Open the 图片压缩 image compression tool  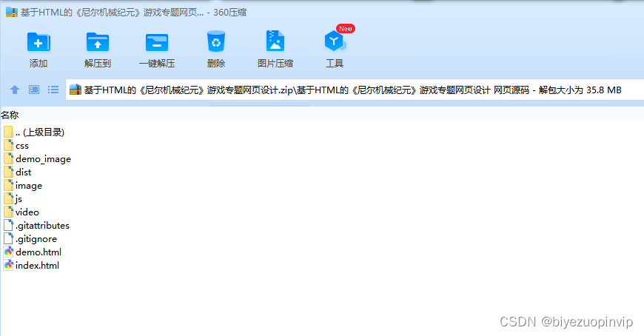[275, 41]
